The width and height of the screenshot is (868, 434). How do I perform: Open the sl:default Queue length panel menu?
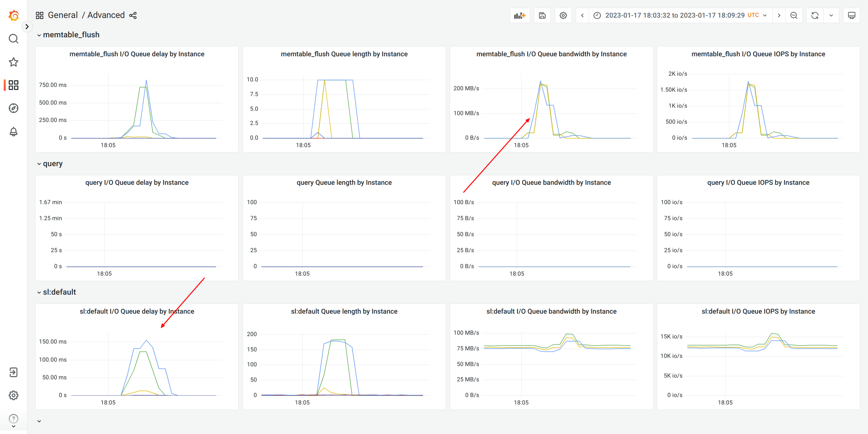344,311
